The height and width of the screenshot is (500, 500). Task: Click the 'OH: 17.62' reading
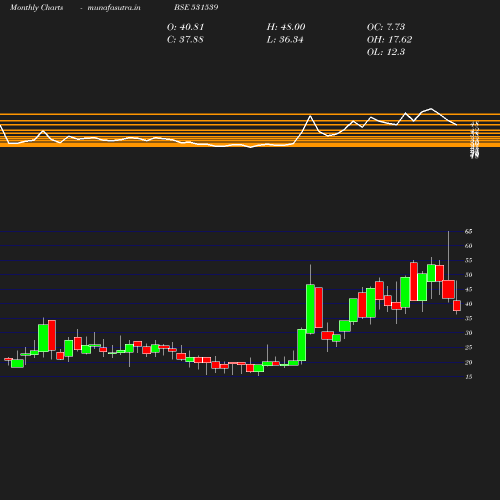389,40
